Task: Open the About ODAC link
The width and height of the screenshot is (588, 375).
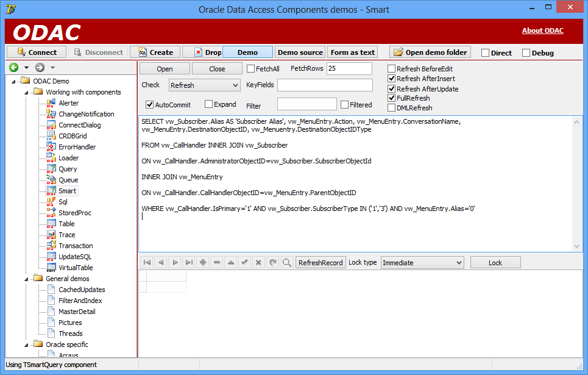Action: click(543, 30)
